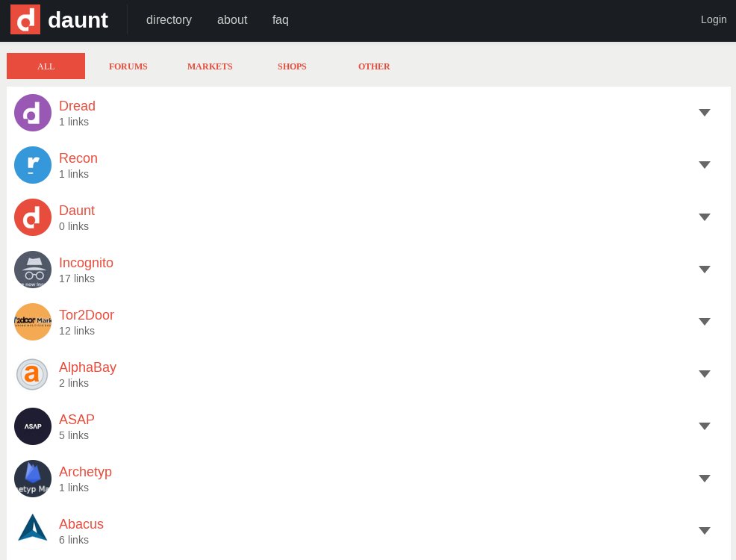This screenshot has height=560, width=736.
Task: Expand the Tor2Door entry arrow
Action: point(704,322)
